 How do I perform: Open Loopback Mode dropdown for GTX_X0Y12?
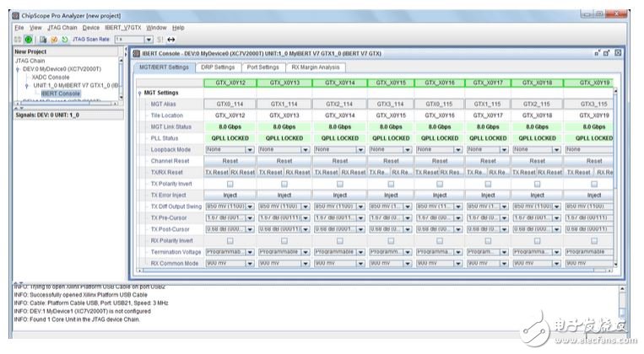coord(251,149)
